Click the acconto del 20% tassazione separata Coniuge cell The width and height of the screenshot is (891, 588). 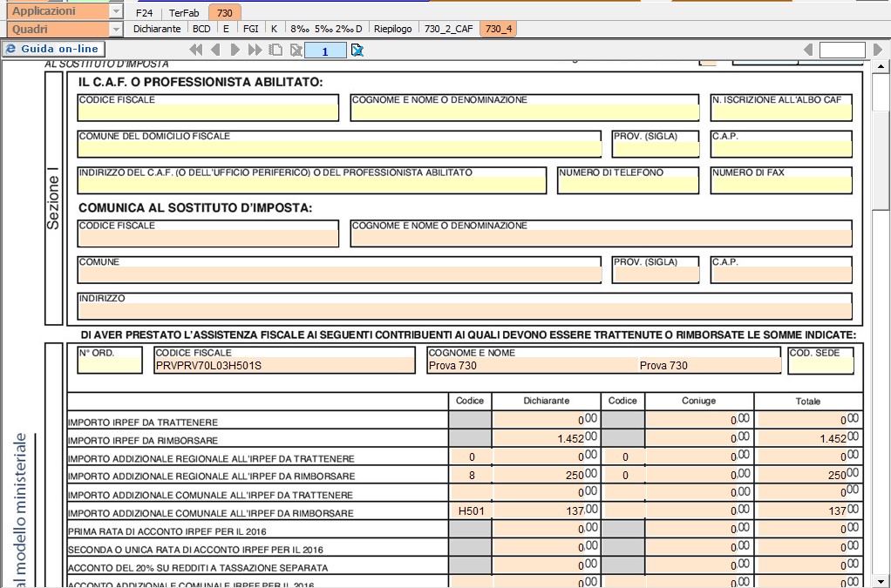coord(699,565)
